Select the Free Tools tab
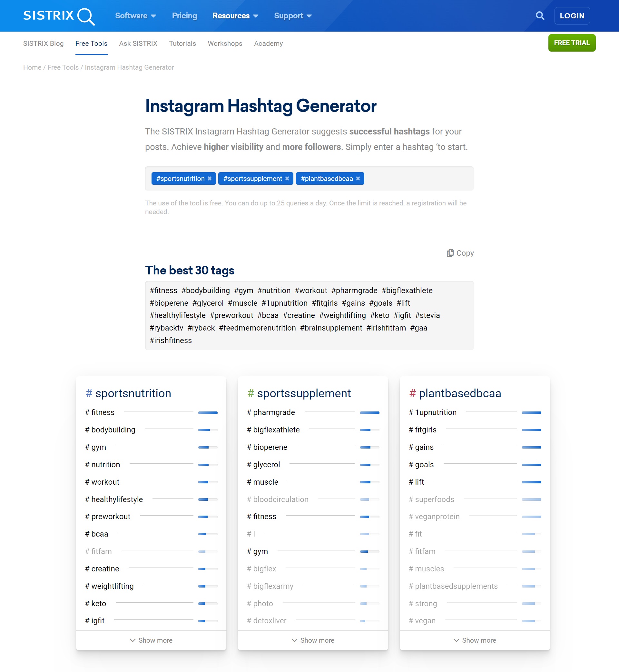Screen dimensions: 619x672 click(92, 44)
